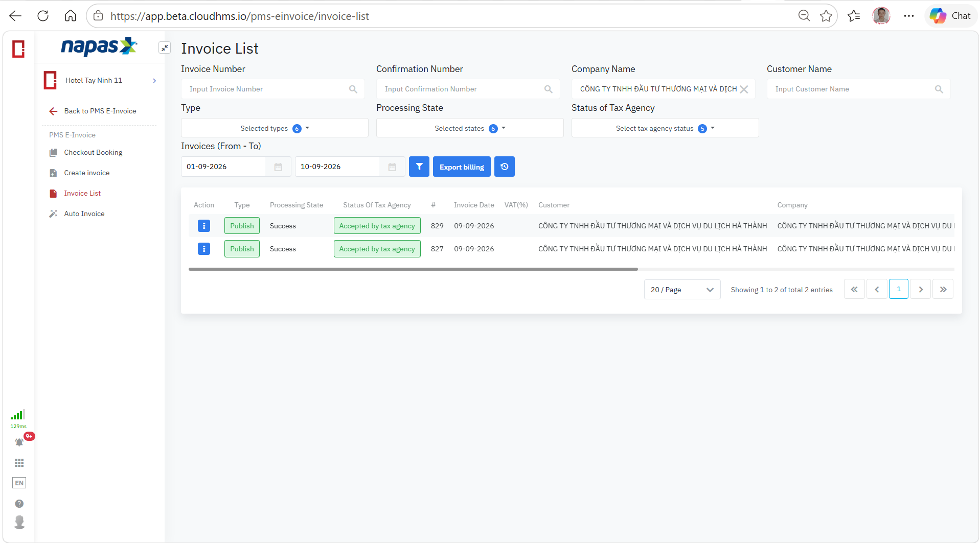
Task: Focus the Input Invoice Number field
Action: (272, 89)
